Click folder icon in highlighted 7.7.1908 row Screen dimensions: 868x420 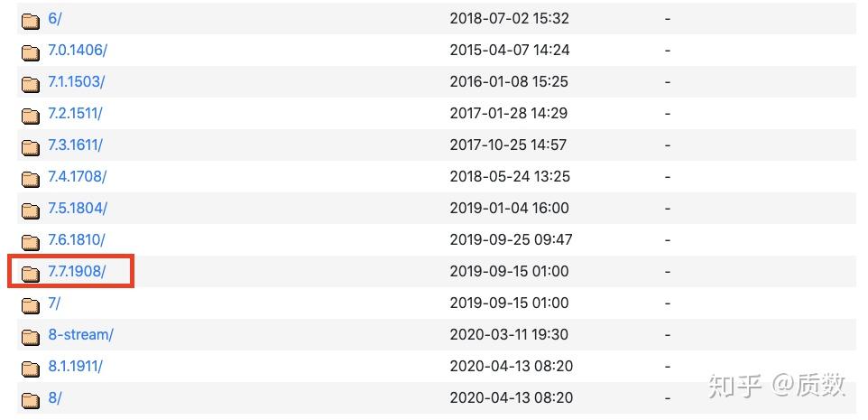click(31, 273)
